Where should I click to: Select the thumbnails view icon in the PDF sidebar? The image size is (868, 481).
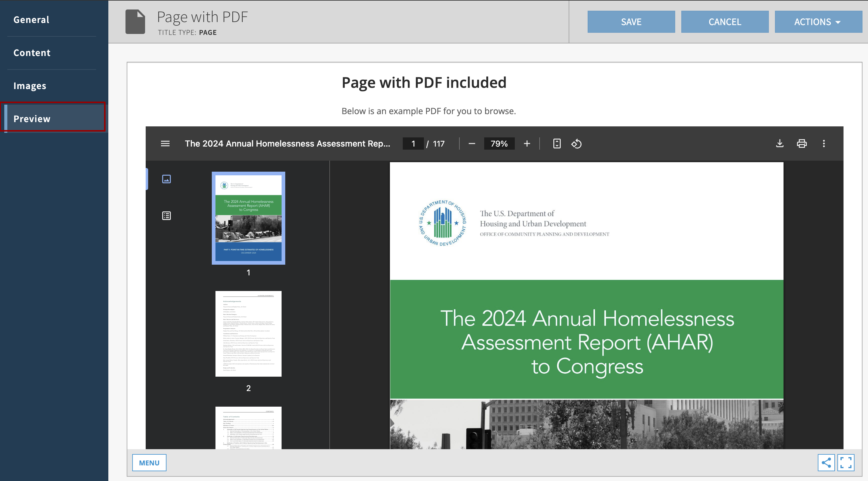click(166, 179)
